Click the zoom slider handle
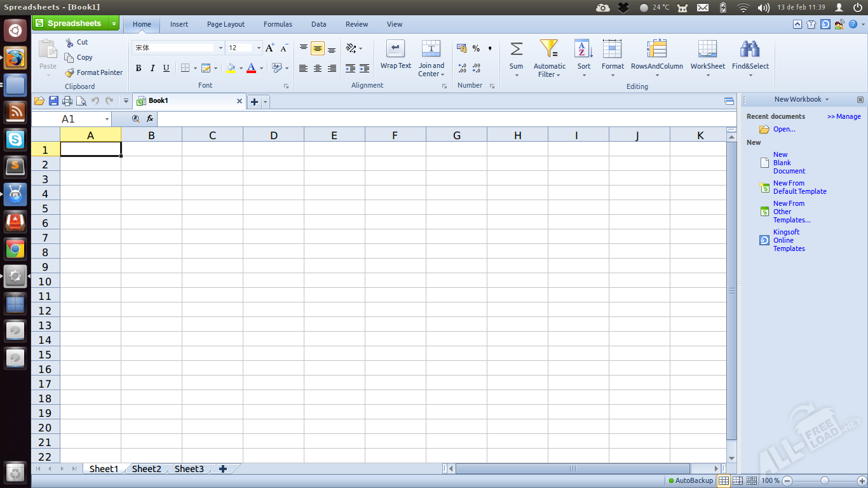868x488 pixels. [824, 480]
